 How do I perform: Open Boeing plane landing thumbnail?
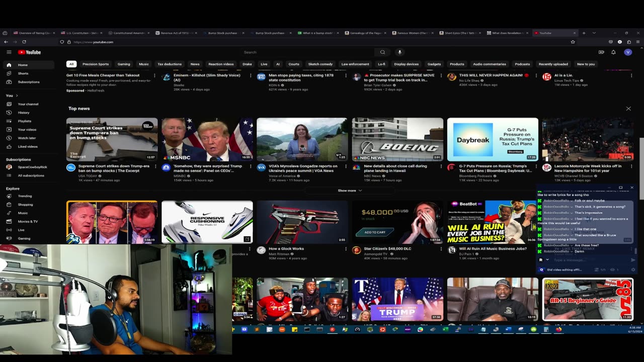[397, 139]
